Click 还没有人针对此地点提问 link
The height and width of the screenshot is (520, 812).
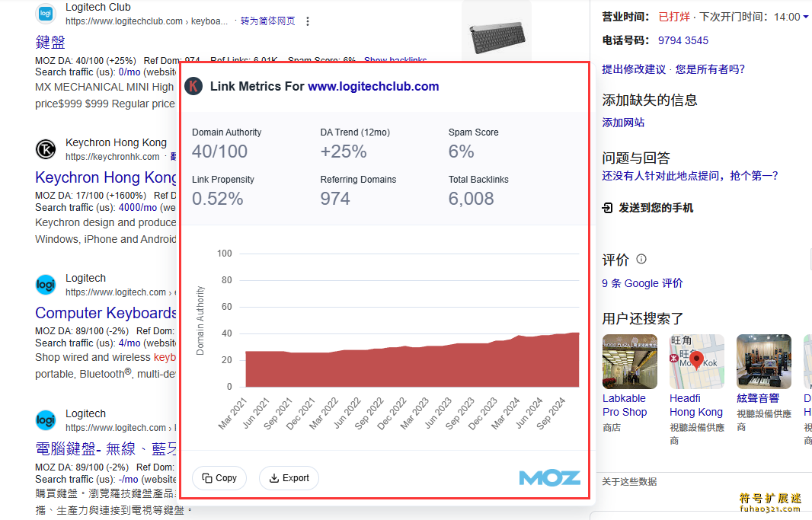[x=690, y=176]
